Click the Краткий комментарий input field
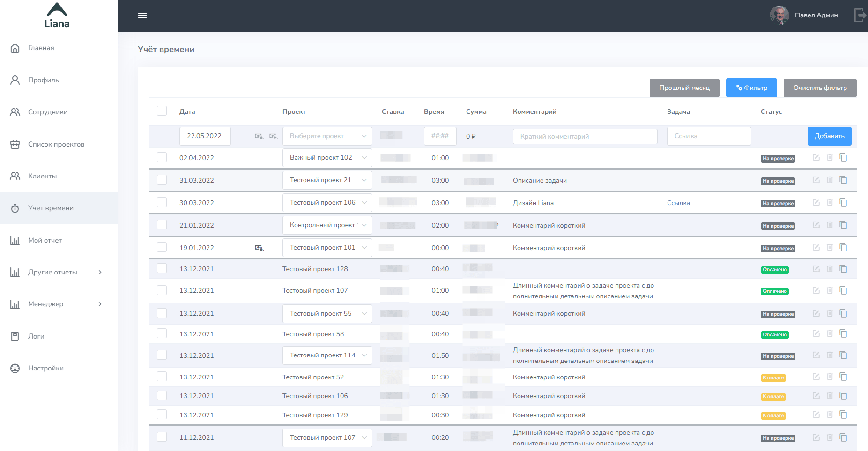This screenshot has height=451, width=868. pos(585,136)
